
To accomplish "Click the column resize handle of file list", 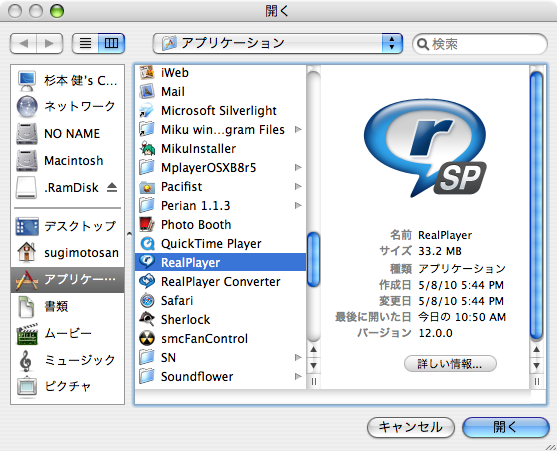I will coord(313,382).
